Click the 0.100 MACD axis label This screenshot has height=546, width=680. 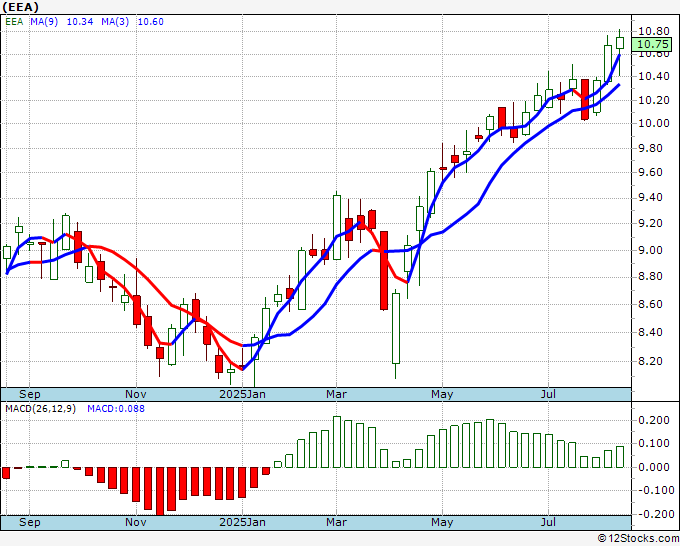point(654,444)
